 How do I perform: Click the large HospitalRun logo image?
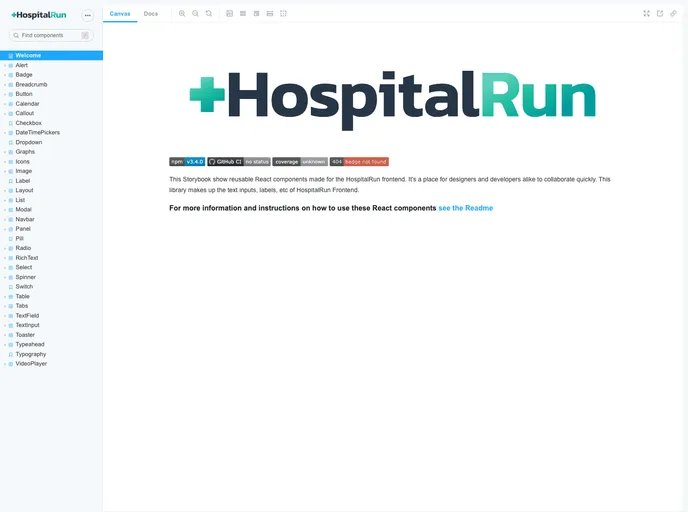[x=393, y=100]
